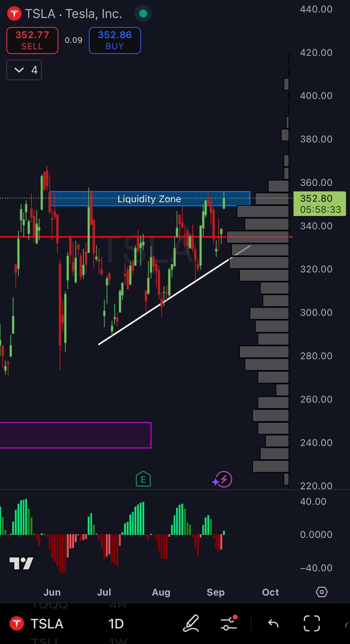The image size is (350, 644).
Task: Open the earnings E marker
Action: pos(143,479)
